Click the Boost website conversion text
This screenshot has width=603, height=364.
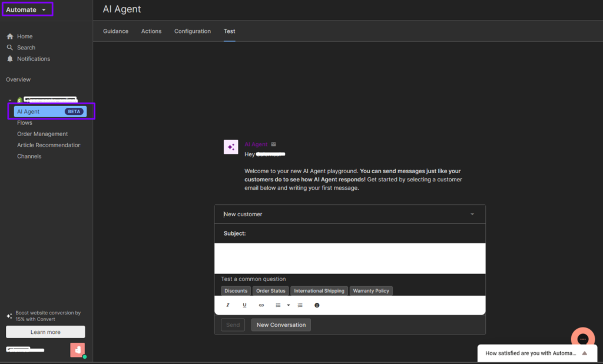click(x=48, y=316)
